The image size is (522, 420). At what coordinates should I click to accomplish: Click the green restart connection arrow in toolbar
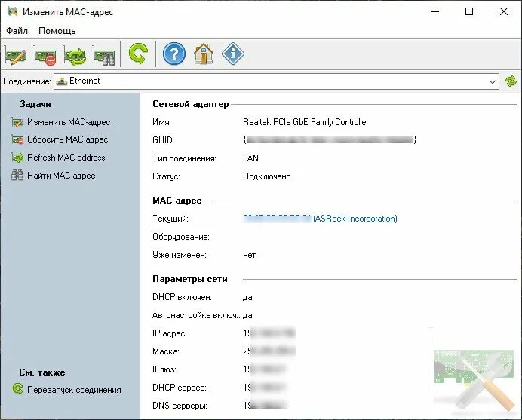[x=138, y=54]
